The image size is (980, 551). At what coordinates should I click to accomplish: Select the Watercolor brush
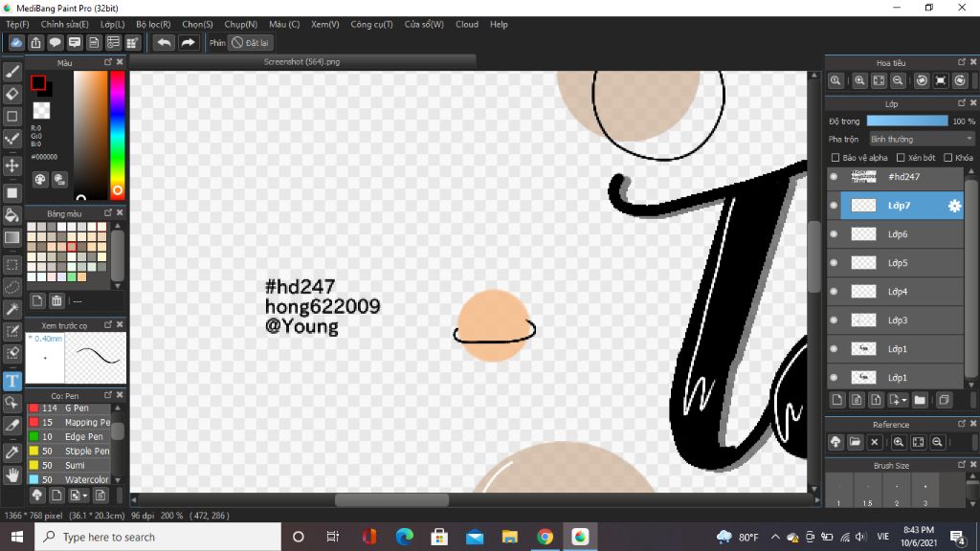(x=69, y=480)
